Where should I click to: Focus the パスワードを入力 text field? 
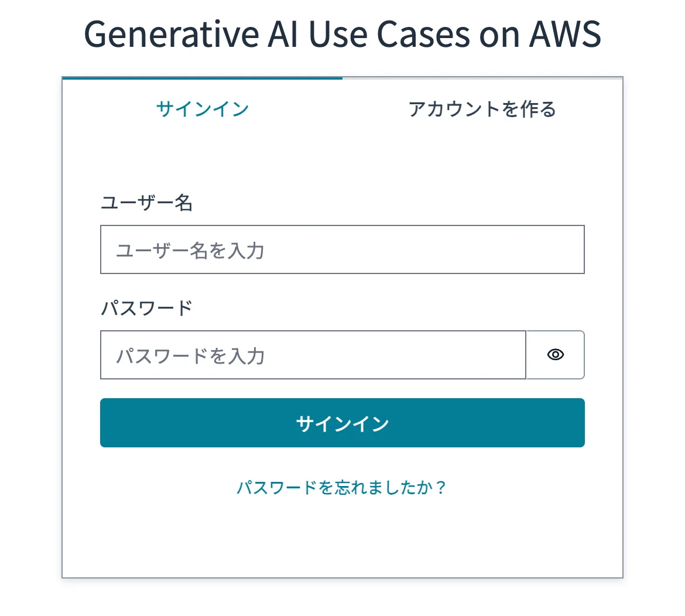pyautogui.click(x=313, y=355)
